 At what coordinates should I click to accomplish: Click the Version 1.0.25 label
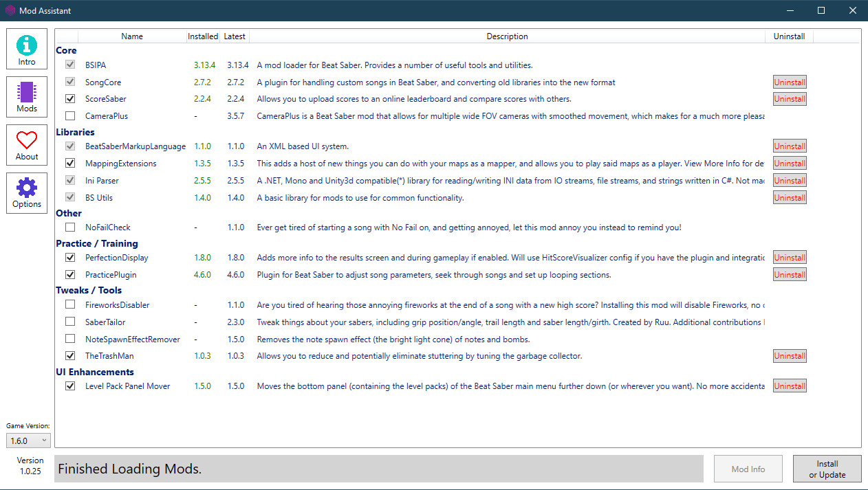click(x=30, y=466)
